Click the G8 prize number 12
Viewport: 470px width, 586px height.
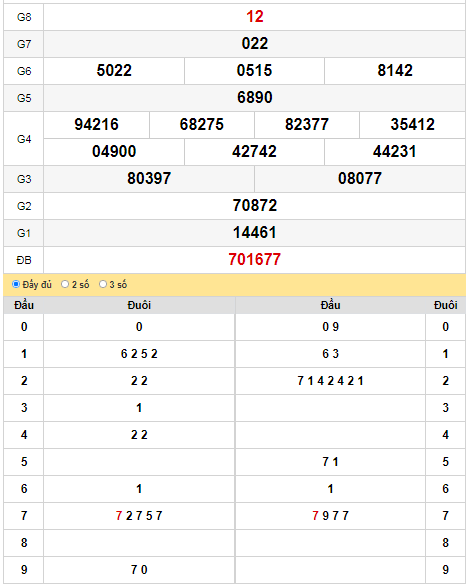tap(255, 17)
